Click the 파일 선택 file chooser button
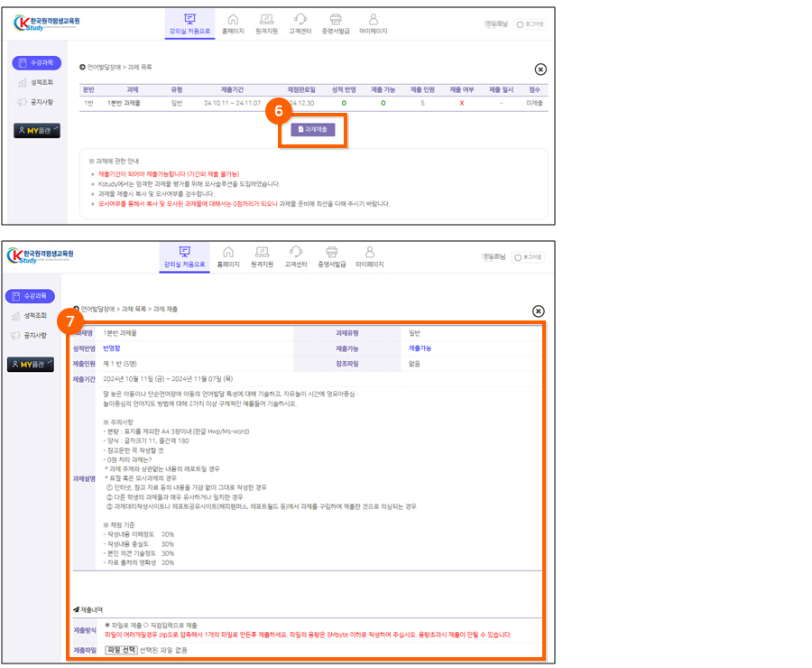The width and height of the screenshot is (812, 668). [122, 650]
